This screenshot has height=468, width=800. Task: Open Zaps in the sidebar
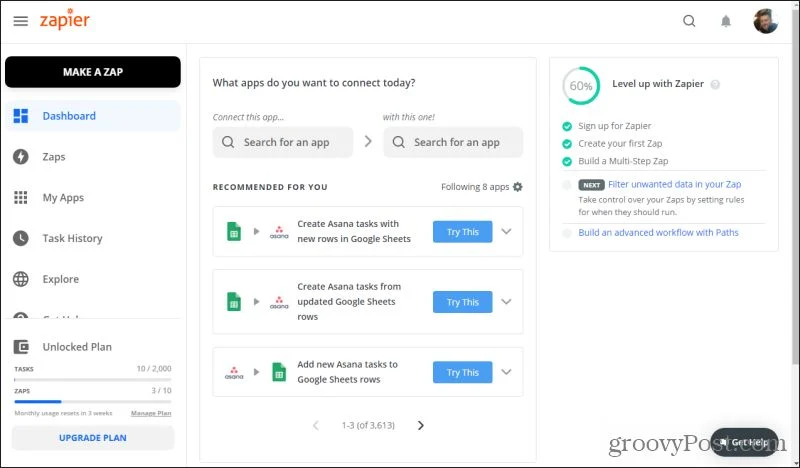click(53, 157)
